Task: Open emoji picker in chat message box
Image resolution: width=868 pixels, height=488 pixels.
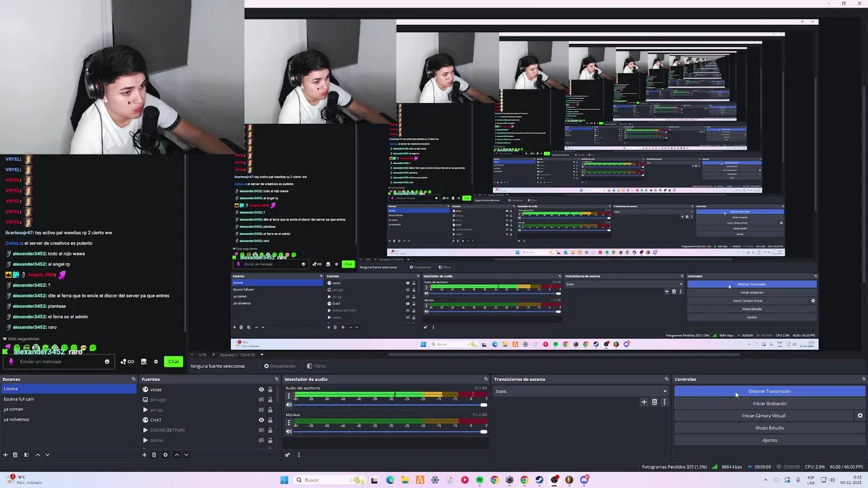Action: click(106, 361)
